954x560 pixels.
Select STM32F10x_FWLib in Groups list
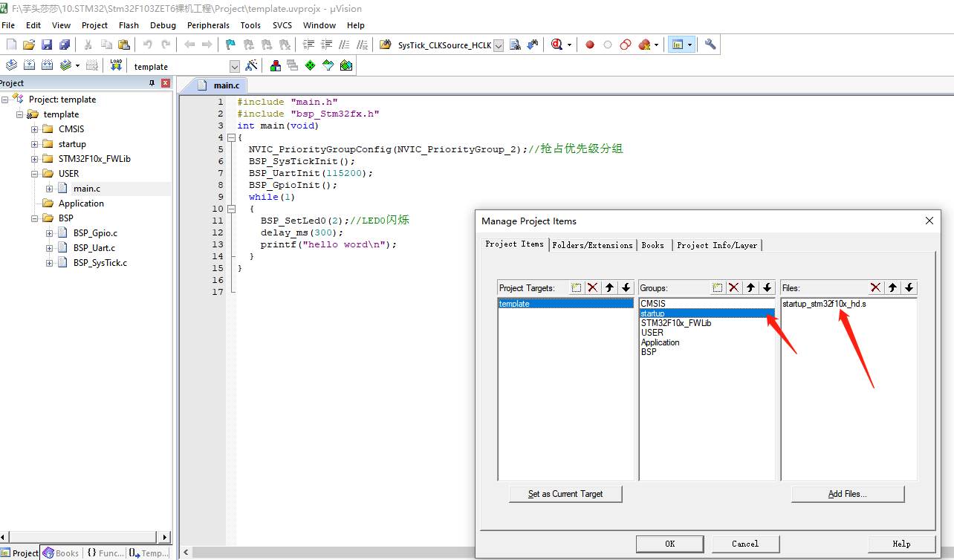[x=707, y=323]
